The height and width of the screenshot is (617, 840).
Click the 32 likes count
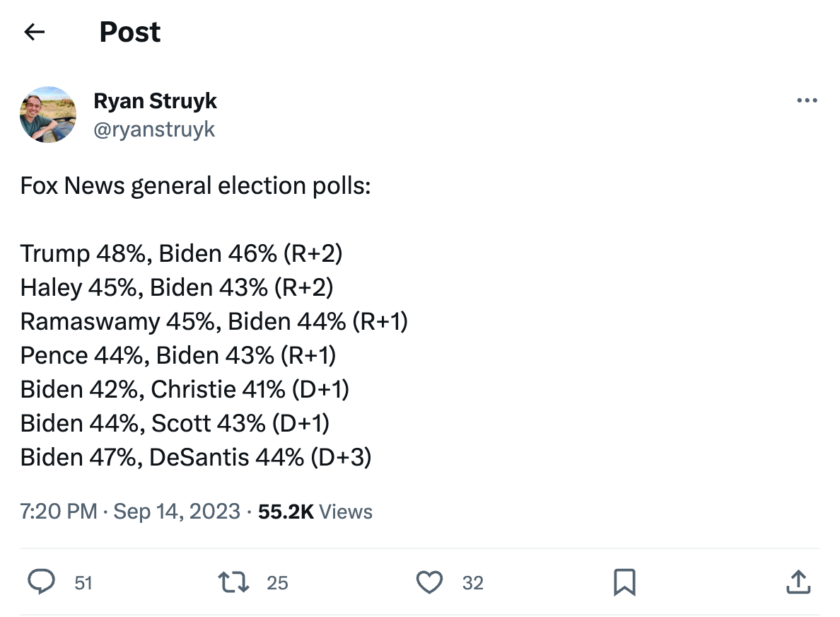[473, 583]
